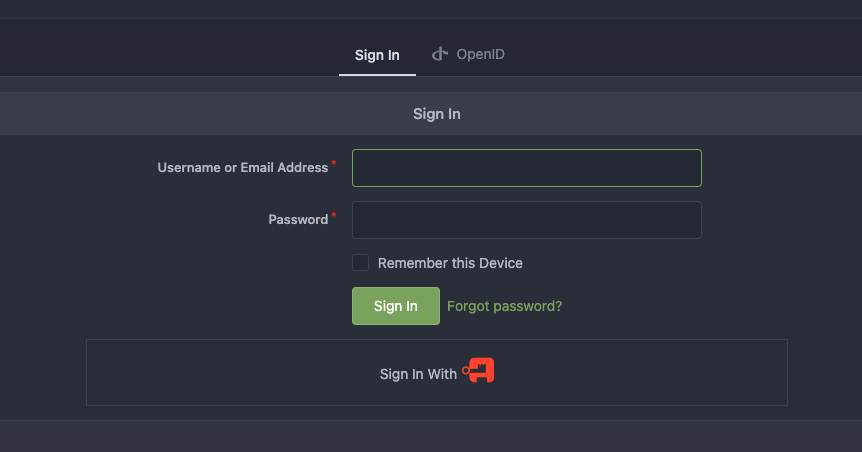862x452 pixels.
Task: Click the "Remember this Device" label text
Action: [x=450, y=263]
